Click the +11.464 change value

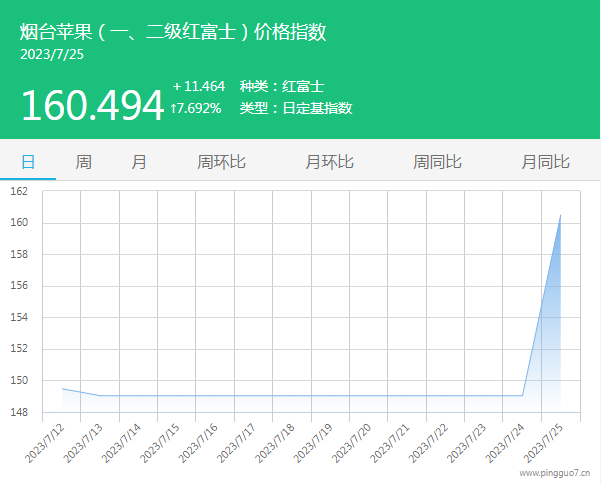198,87
